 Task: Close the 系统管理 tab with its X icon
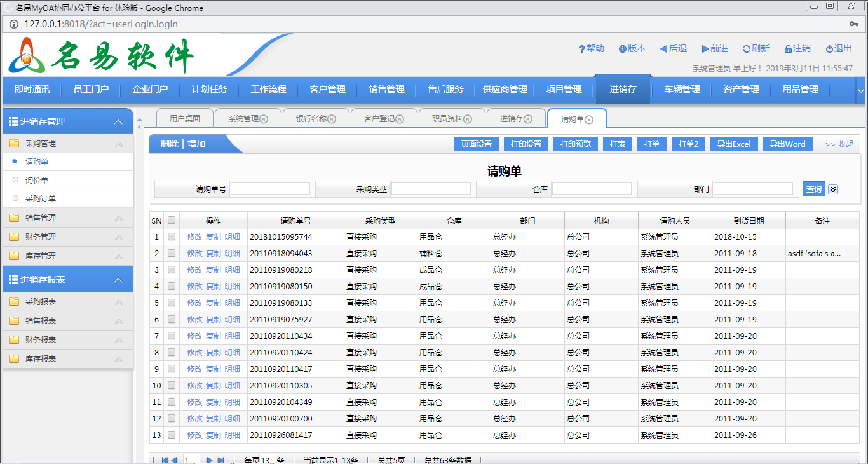point(264,119)
